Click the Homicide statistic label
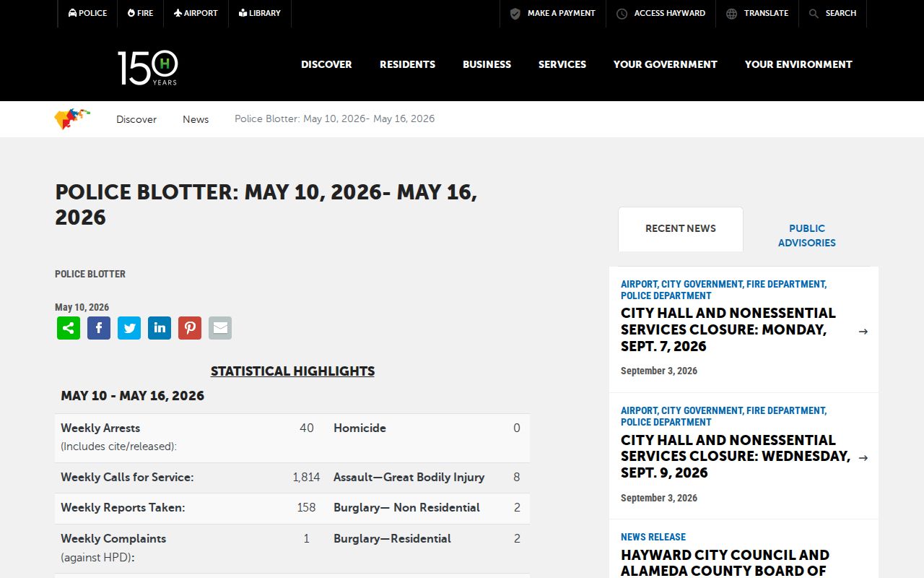 pos(359,428)
